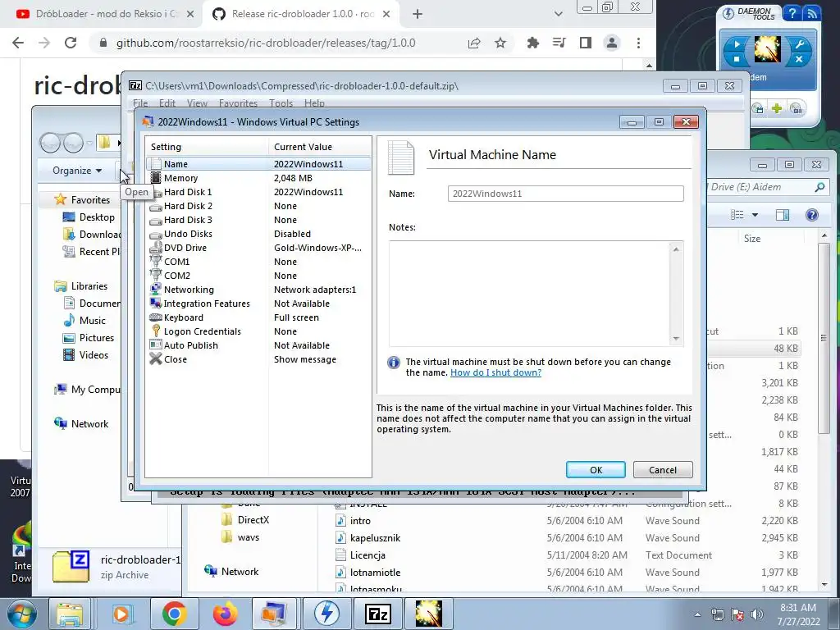Click the virtual machine Name field
840x630 pixels.
pyautogui.click(x=566, y=194)
